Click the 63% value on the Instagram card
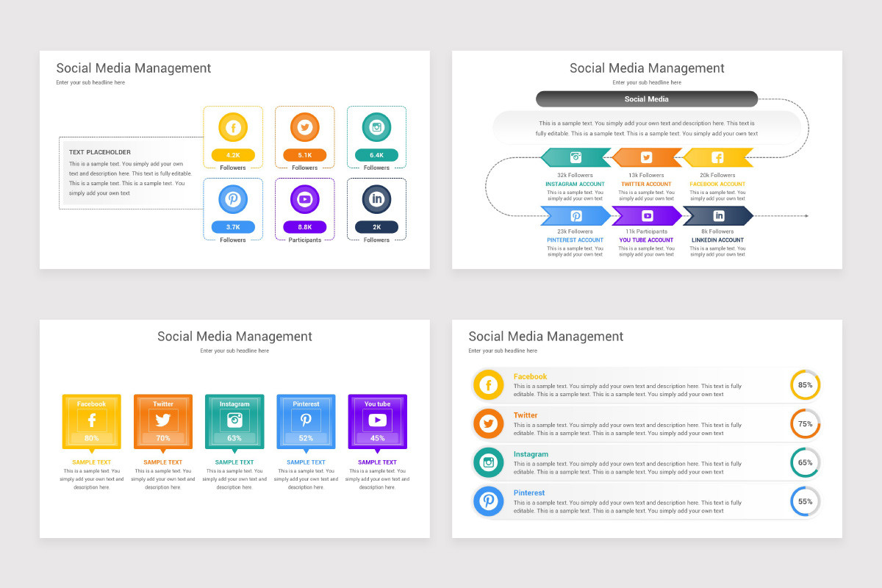Image resolution: width=882 pixels, height=588 pixels. pyautogui.click(x=234, y=438)
